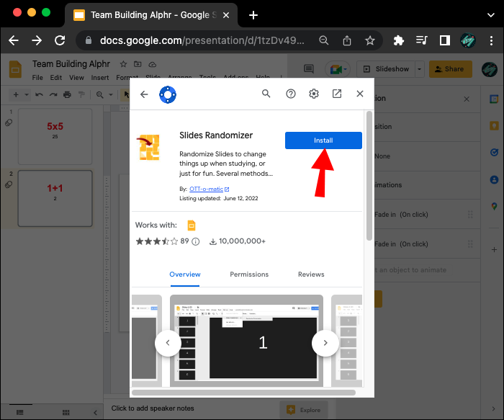The width and height of the screenshot is (504, 420).
Task: Click the Install button for Slides Randomizer
Action: [323, 140]
